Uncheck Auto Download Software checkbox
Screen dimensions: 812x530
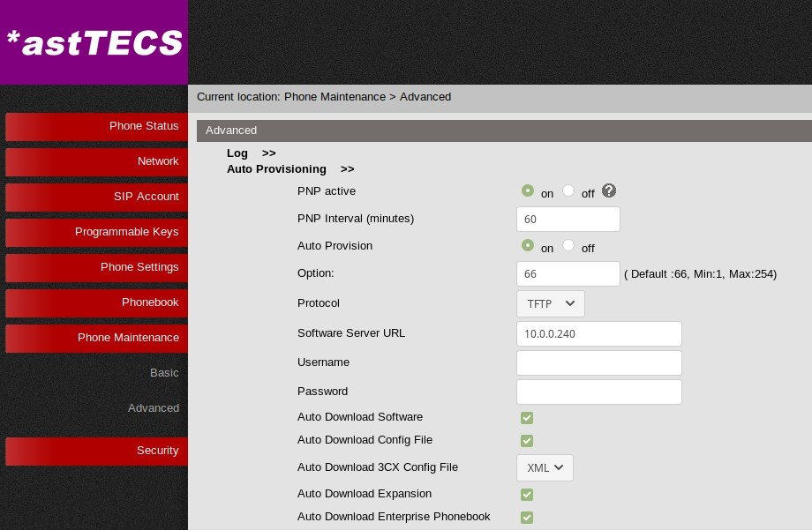coord(527,417)
